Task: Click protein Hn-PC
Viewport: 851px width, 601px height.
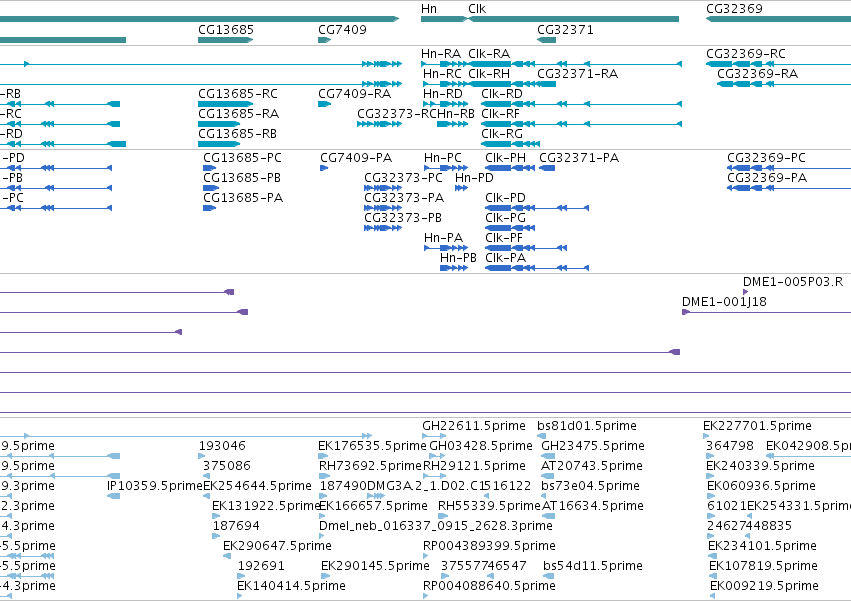Action: coord(443,158)
